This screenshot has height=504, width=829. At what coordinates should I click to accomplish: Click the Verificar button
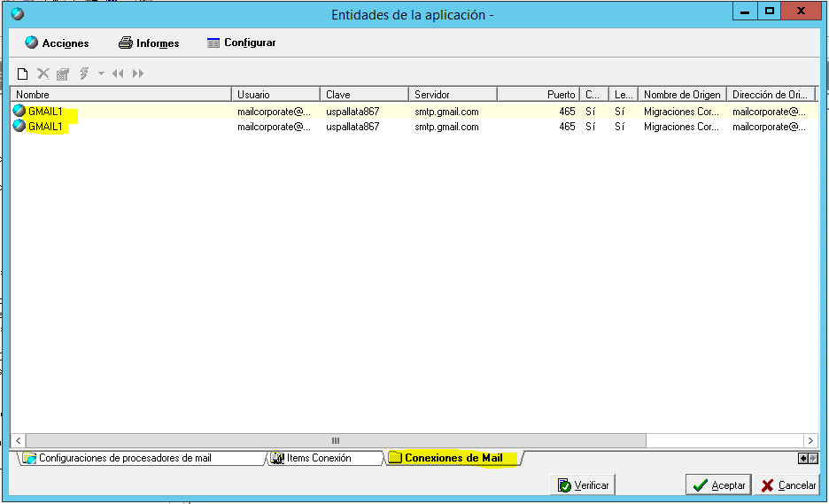click(x=583, y=485)
